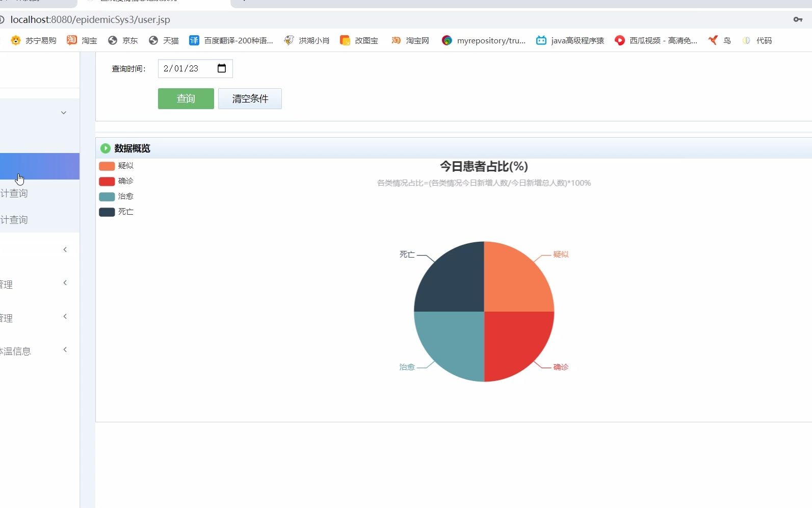Screen dimensions: 812x508
Task: Click the 清空条件 button
Action: pos(250,98)
